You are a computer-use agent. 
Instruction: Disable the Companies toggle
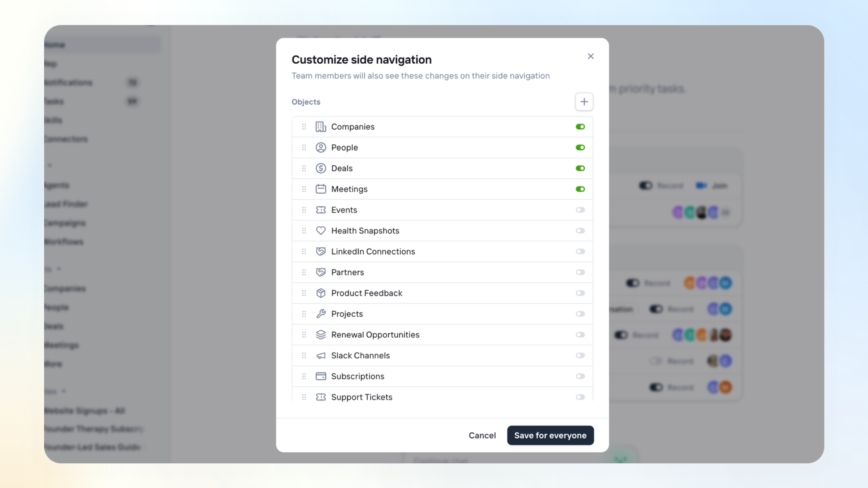pyautogui.click(x=580, y=127)
